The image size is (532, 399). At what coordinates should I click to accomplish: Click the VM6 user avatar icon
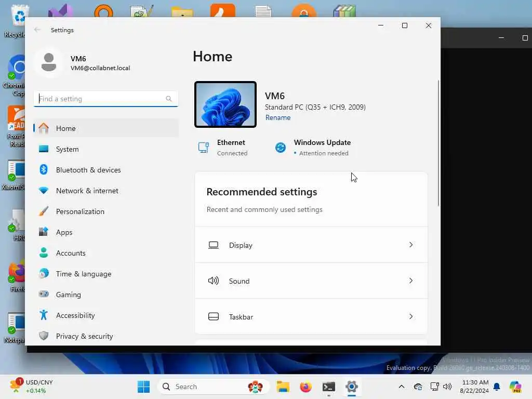(x=49, y=62)
